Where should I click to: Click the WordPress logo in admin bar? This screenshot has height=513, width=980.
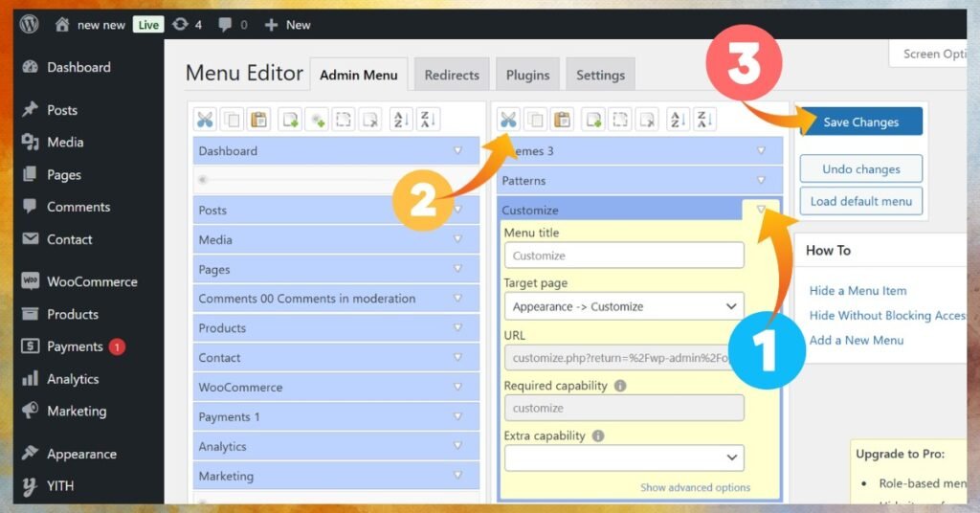(29, 24)
